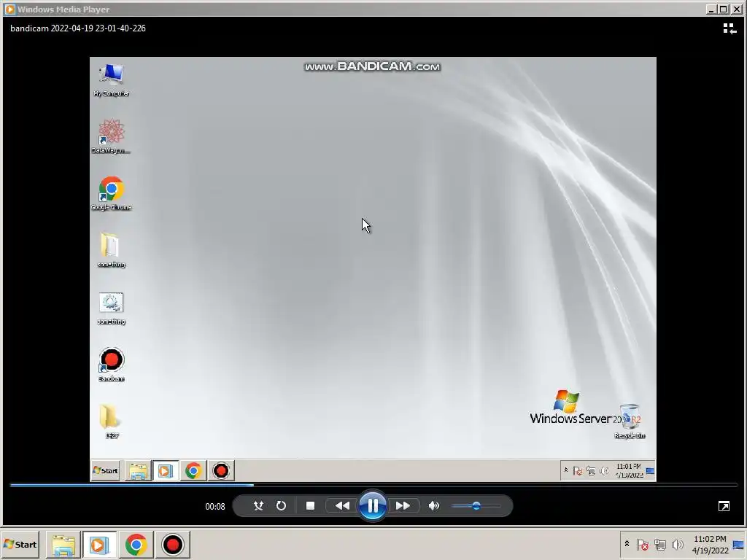Open the 11:02 PM clock
747x560 pixels.
coord(710,544)
